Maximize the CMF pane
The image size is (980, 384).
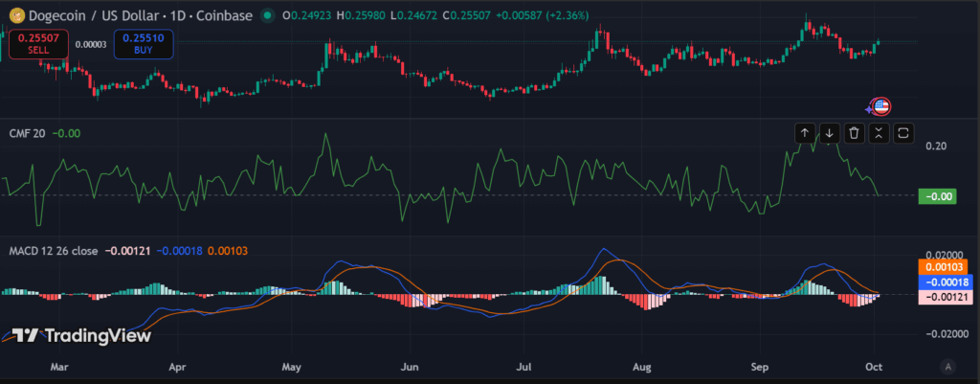[904, 133]
